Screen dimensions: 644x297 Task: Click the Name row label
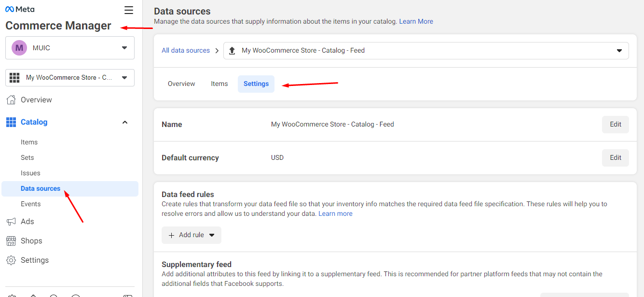click(x=172, y=125)
